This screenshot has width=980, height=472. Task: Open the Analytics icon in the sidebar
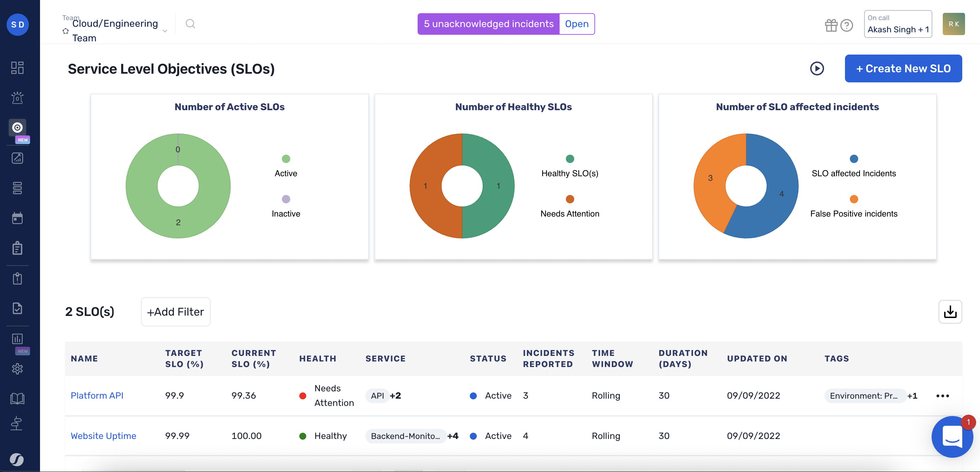(17, 158)
